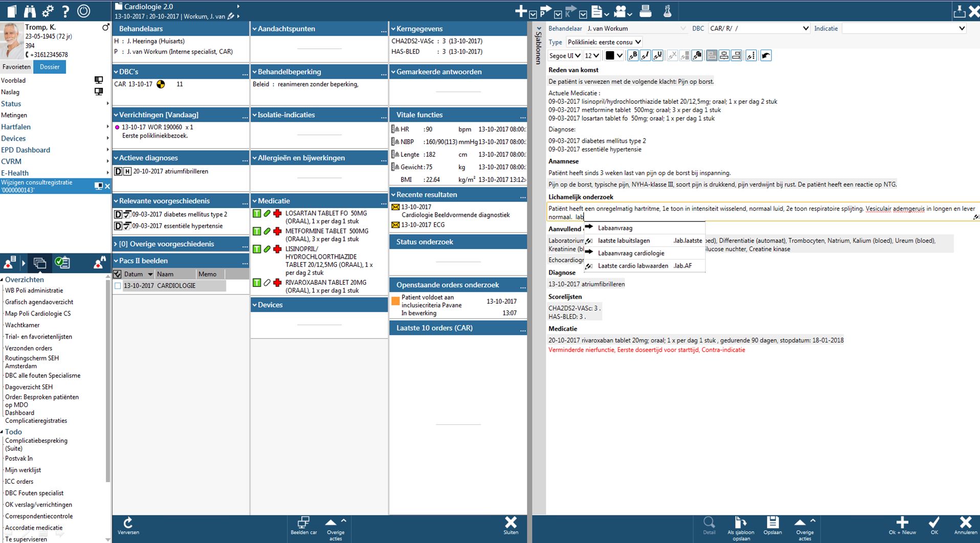Toggle the select-all checkbox in Pacs II header

coord(117,274)
